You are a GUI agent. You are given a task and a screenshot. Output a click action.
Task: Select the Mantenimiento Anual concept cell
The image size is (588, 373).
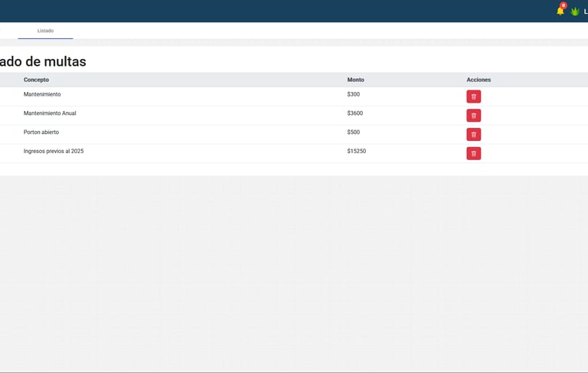(50, 113)
